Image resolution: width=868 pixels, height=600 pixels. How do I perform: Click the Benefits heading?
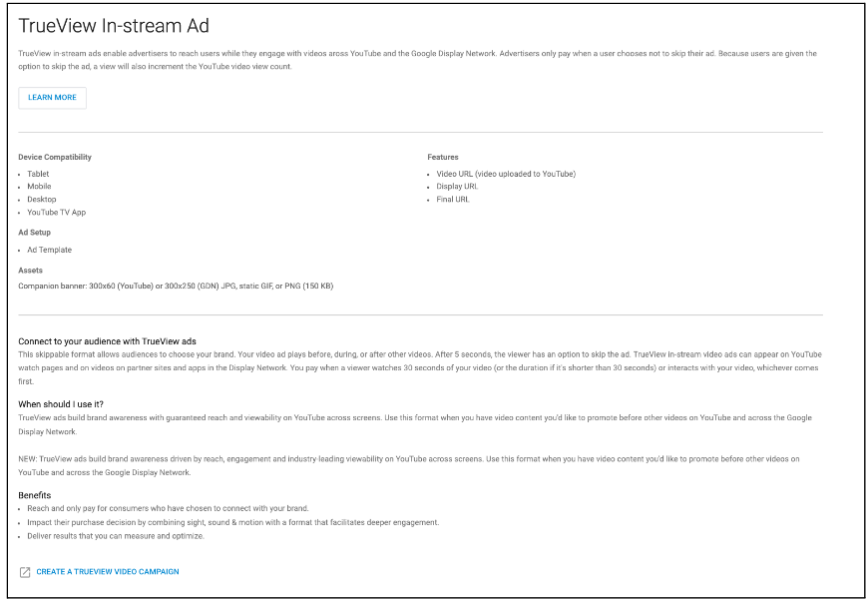coord(34,496)
